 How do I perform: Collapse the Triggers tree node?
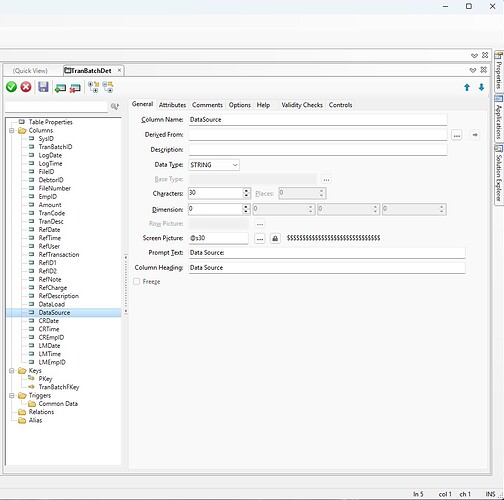click(x=12, y=396)
